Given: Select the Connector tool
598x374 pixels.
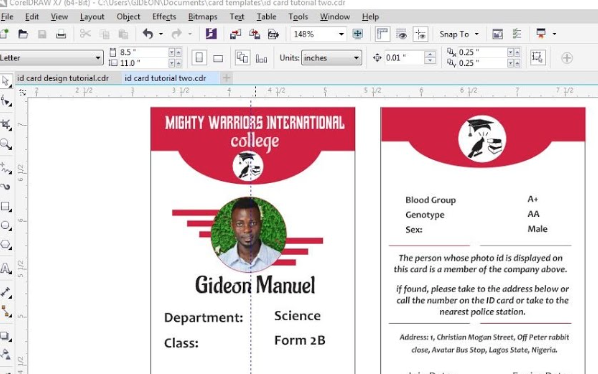Looking at the screenshot, I should 6,311.
